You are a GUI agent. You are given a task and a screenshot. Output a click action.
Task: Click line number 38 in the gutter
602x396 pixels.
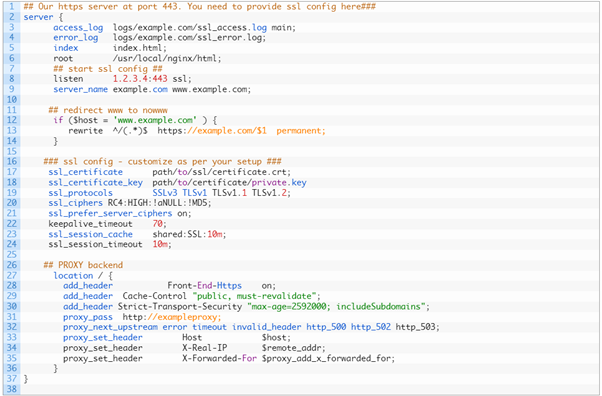12,389
